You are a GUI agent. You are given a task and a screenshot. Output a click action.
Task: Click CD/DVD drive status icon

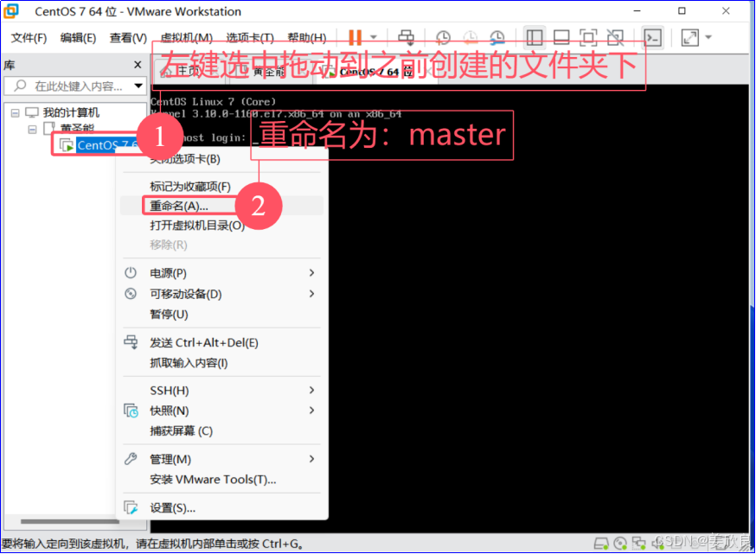click(x=620, y=544)
